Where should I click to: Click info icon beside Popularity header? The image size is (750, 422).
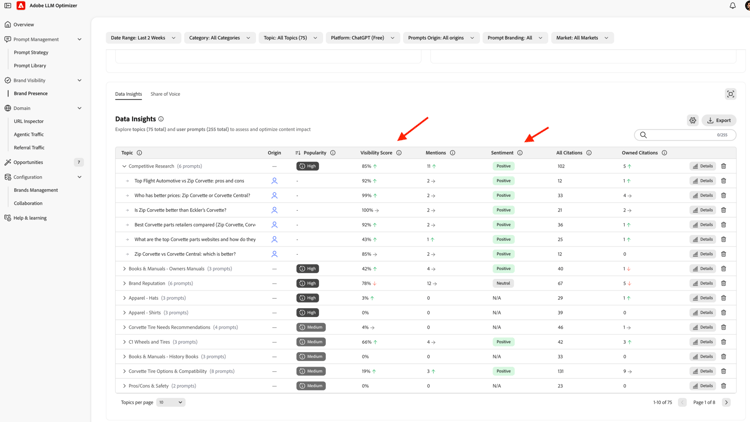[333, 153]
